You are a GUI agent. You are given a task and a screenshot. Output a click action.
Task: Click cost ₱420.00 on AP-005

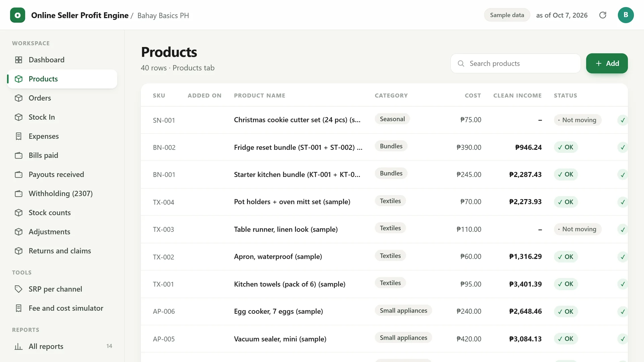pos(469,339)
